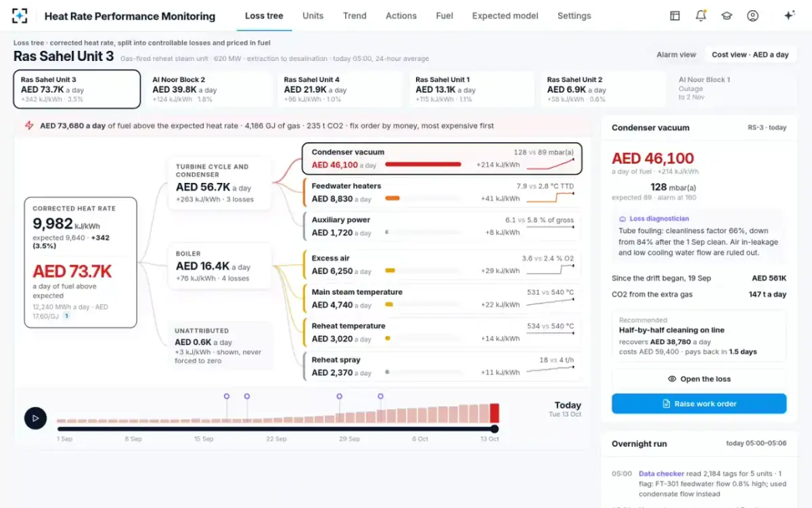Click the red Condenser vacuum cost bar
This screenshot has height=508, width=812.
click(x=423, y=165)
